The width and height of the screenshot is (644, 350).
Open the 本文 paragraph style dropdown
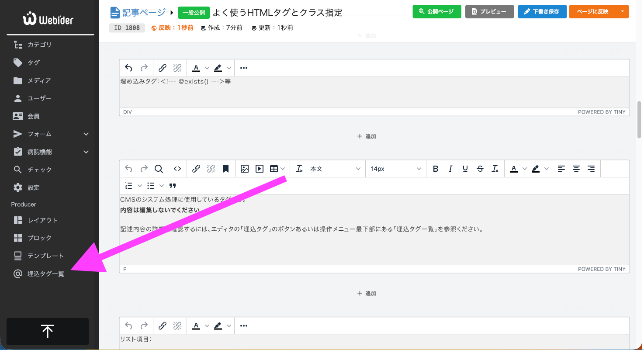328,168
